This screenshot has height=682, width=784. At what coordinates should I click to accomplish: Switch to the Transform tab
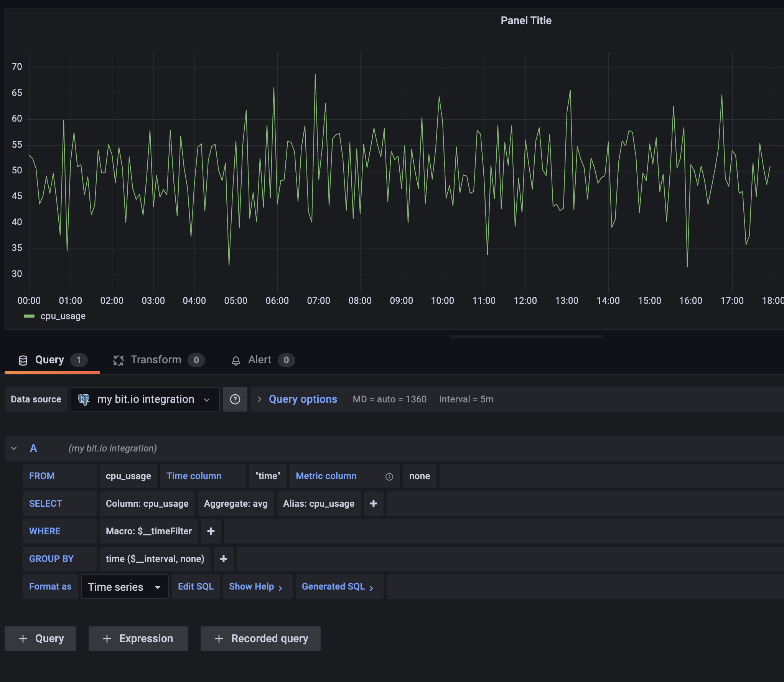(x=156, y=360)
